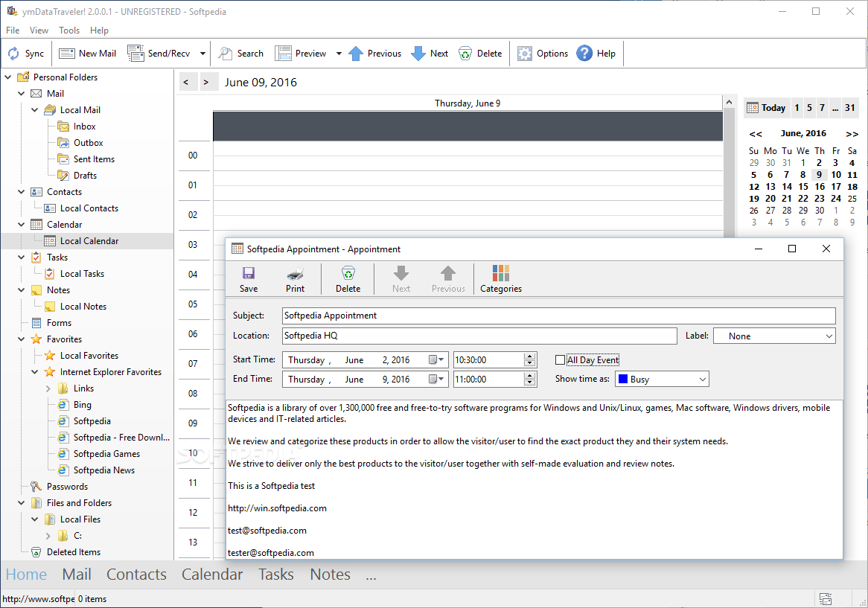This screenshot has height=608, width=868.
Task: Go to next month with >> button
Action: [x=852, y=134]
